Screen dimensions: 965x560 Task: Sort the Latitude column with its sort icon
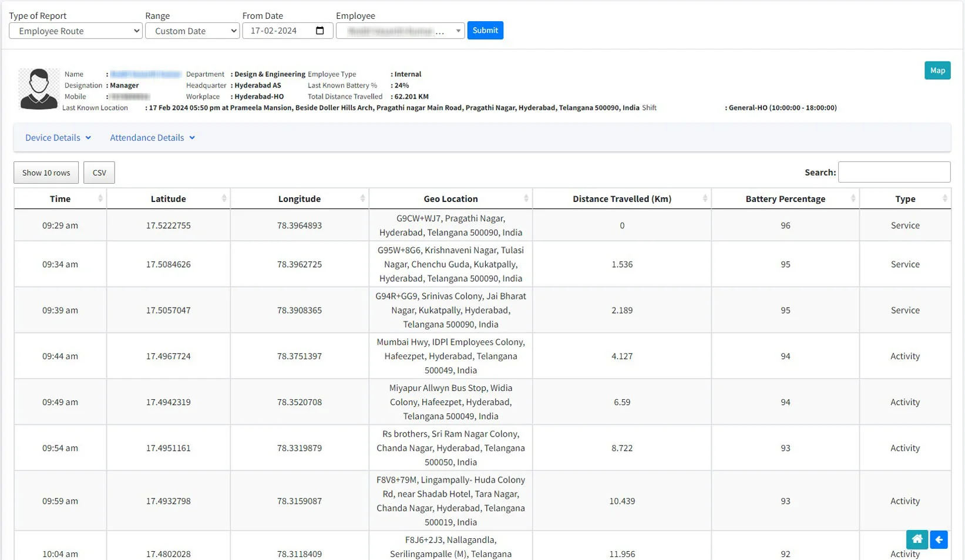224,198
